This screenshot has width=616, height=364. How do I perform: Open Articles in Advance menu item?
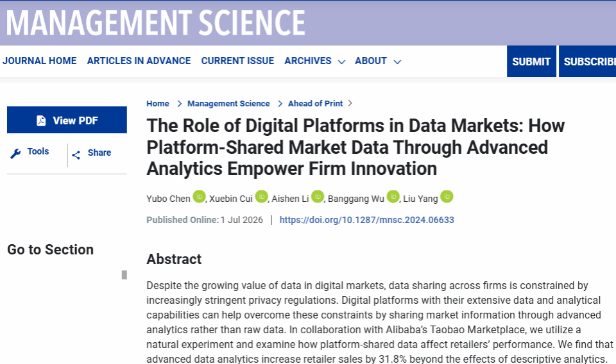(x=139, y=61)
